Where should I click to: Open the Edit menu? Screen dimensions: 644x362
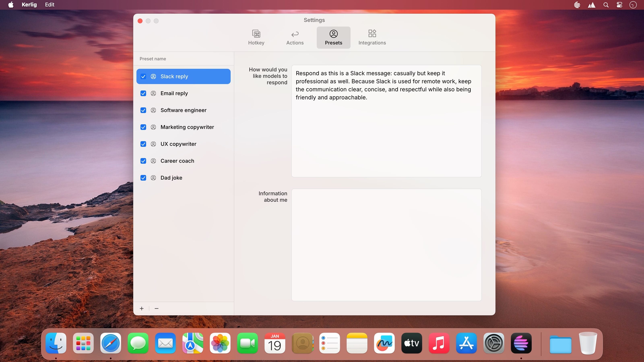(x=50, y=5)
